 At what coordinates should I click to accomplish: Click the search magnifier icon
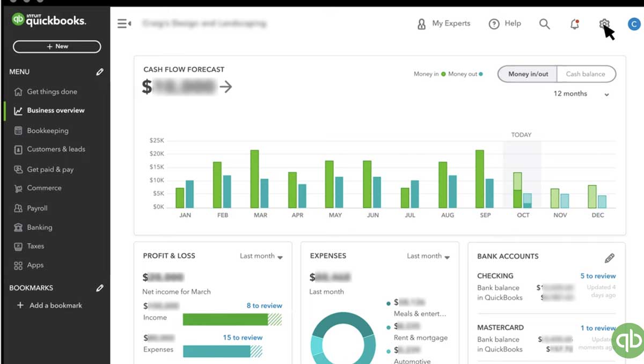coord(544,24)
